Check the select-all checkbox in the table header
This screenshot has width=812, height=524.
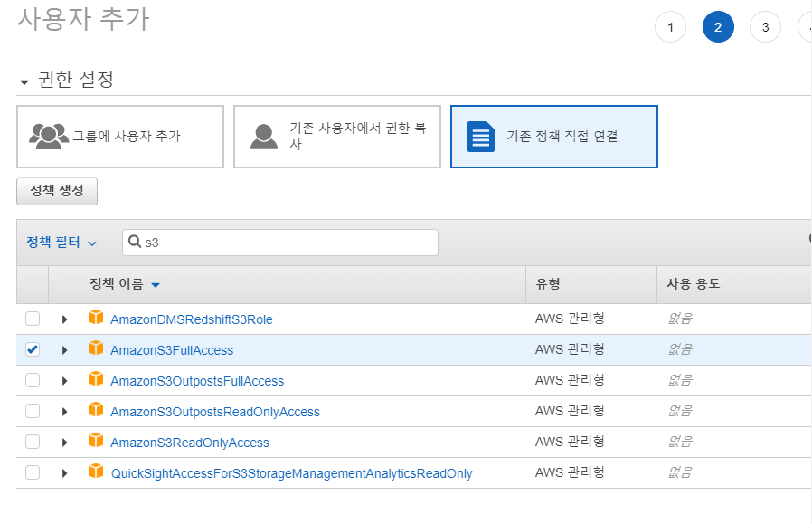[x=33, y=283]
